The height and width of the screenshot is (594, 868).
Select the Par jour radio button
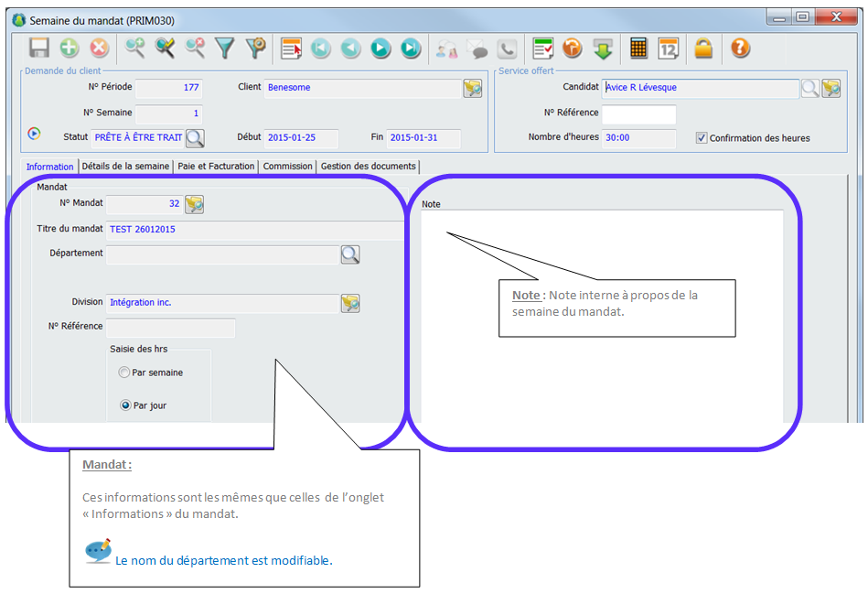(124, 405)
